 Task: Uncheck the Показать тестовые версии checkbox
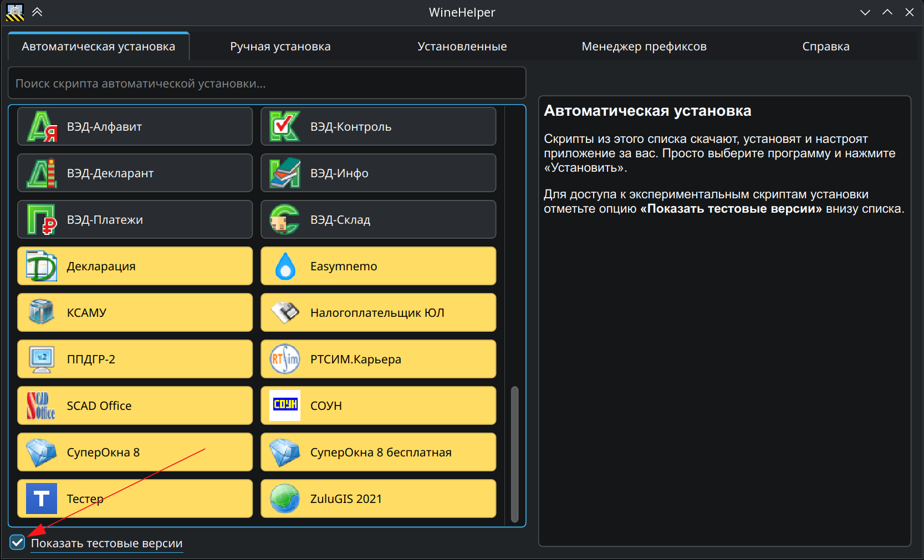point(17,542)
